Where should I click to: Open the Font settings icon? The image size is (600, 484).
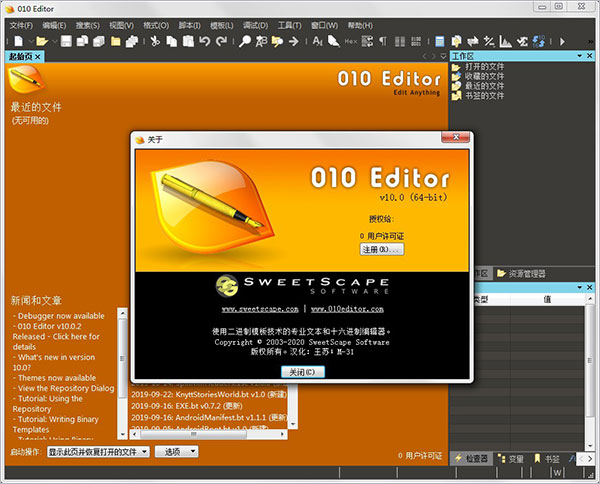(x=317, y=41)
